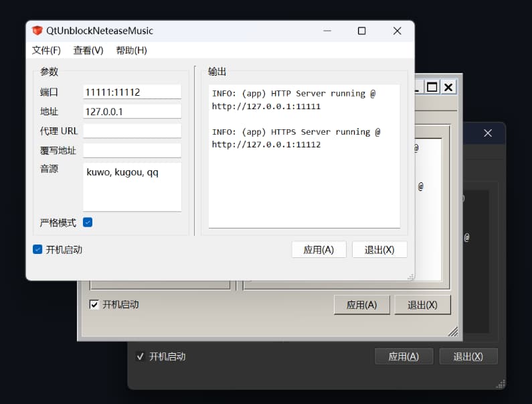Screen dimensions: 532x404
Task: Click the 输出 log text area
Action: pyautogui.click(x=304, y=156)
